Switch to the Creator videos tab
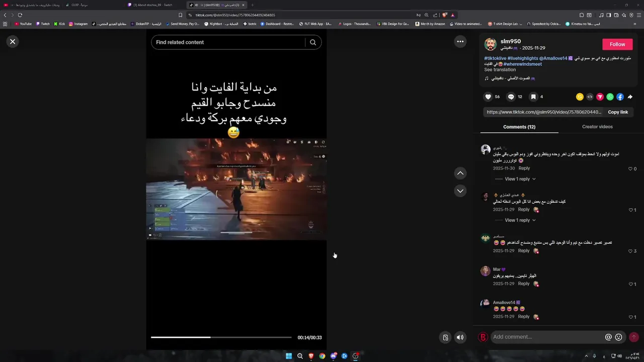 [597, 127]
